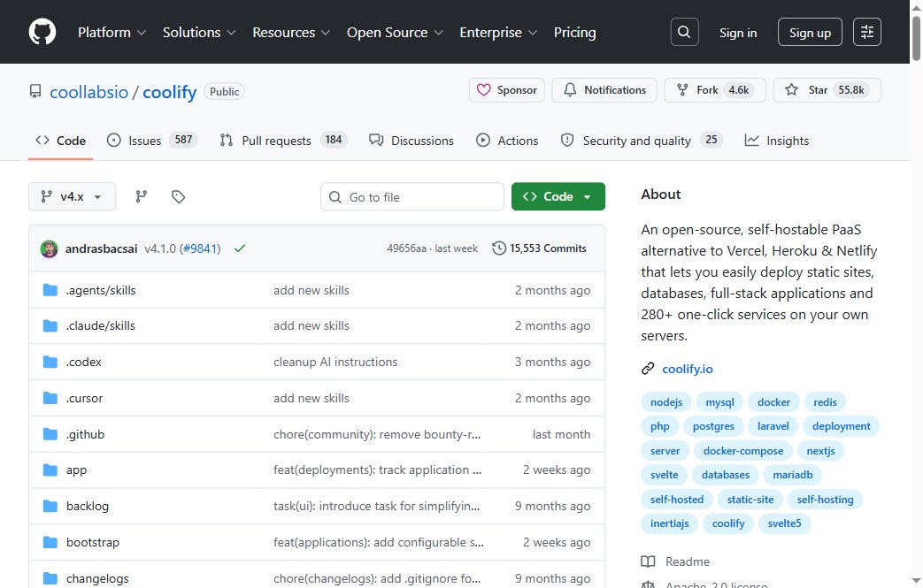This screenshot has height=588, width=923.
Task: Click the green commit status checkmark
Action: (x=240, y=248)
